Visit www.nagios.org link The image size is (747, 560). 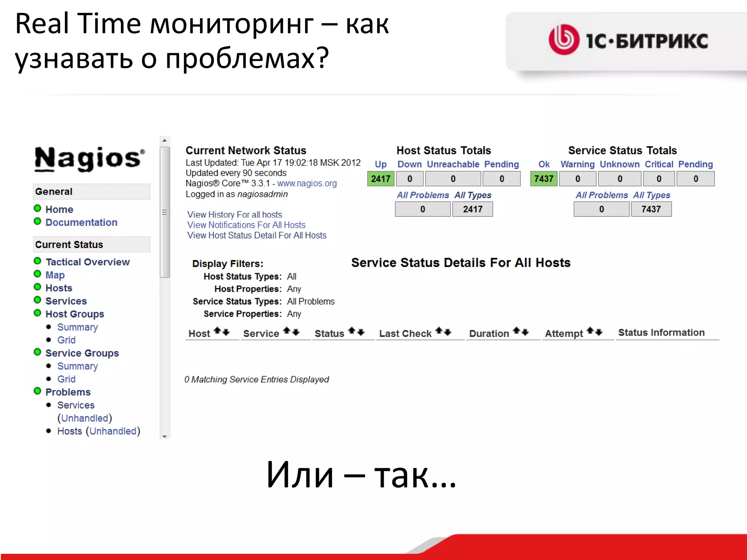(307, 183)
